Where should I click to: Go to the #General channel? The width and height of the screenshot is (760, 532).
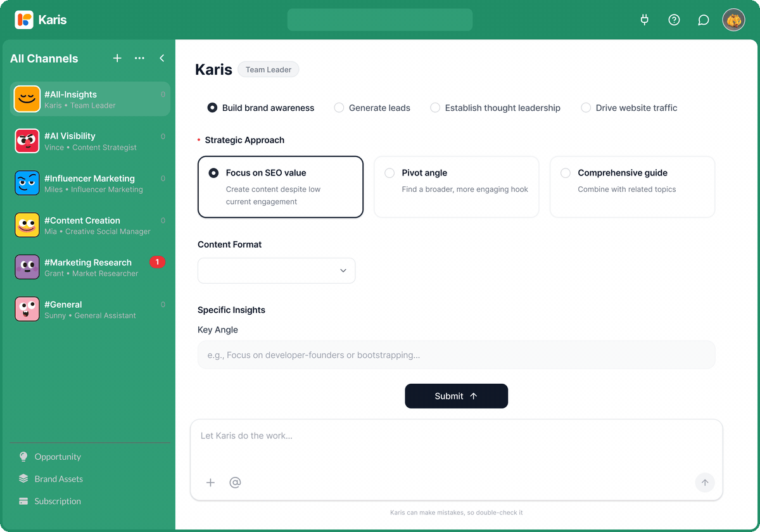pos(90,309)
